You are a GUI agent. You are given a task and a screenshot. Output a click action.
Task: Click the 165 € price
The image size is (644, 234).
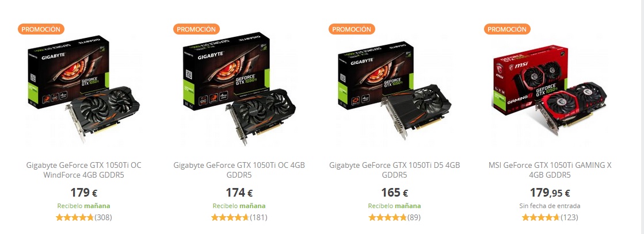click(x=394, y=193)
